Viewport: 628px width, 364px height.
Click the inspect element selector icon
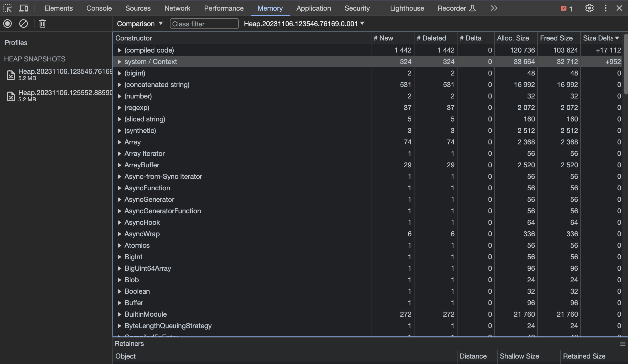[x=7, y=8]
